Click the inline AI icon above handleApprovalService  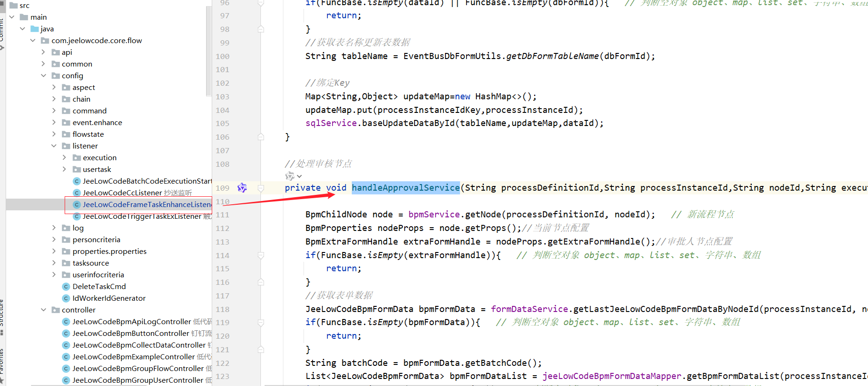(x=289, y=176)
